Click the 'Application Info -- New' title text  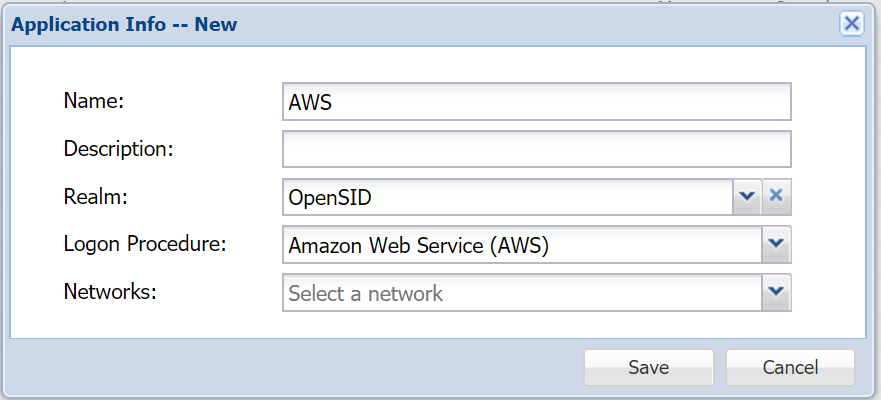click(x=124, y=24)
